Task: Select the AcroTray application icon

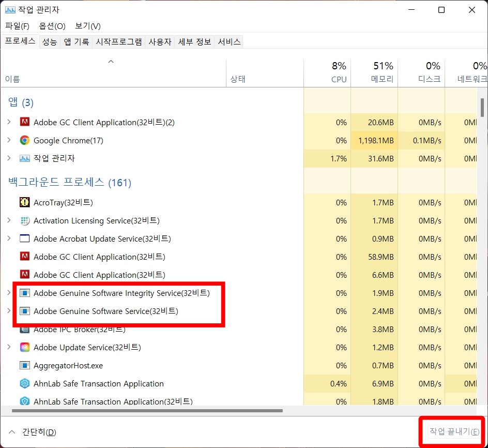Action: pos(24,202)
